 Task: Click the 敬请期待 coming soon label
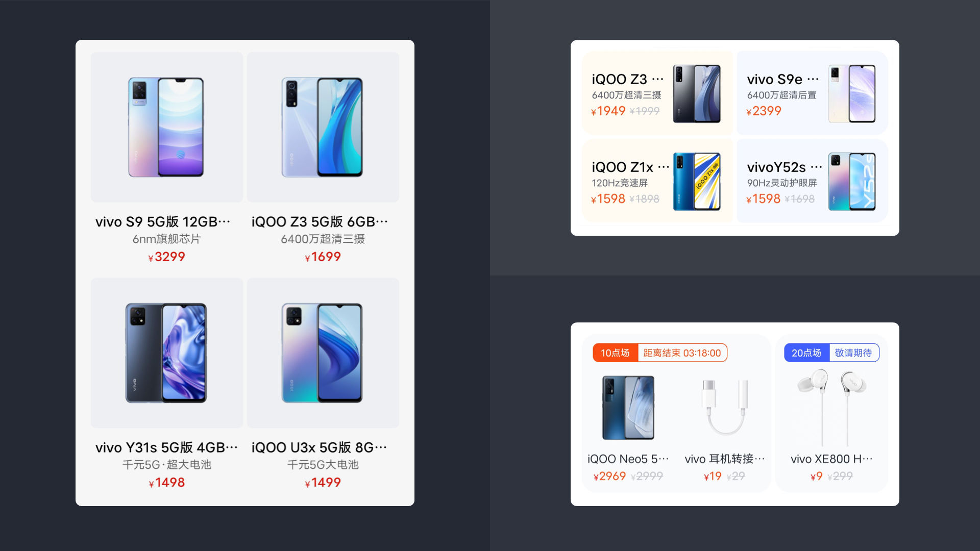click(x=853, y=353)
